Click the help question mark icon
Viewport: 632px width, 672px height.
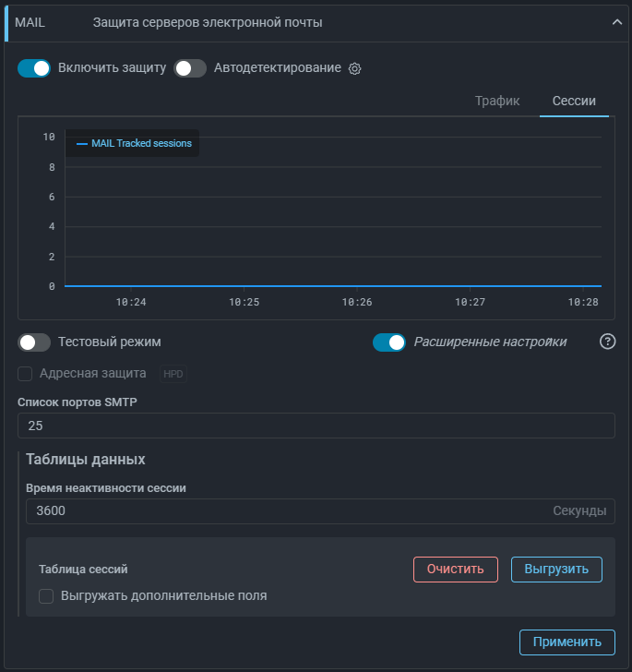[607, 342]
